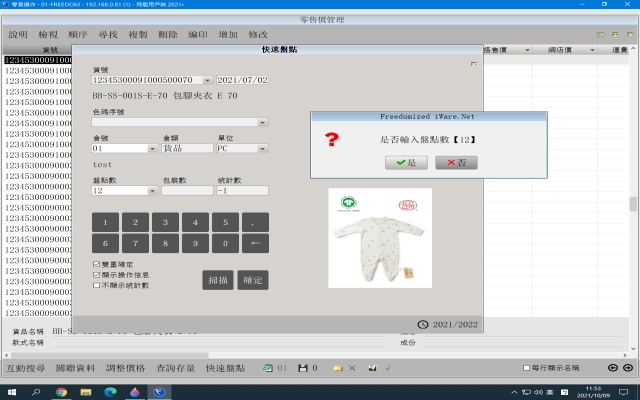Open the 檢視 menu
The width and height of the screenshot is (640, 400).
click(x=47, y=35)
